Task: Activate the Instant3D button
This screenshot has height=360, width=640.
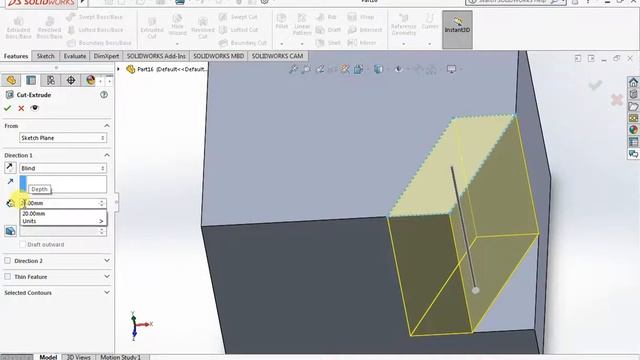Action: point(457,29)
